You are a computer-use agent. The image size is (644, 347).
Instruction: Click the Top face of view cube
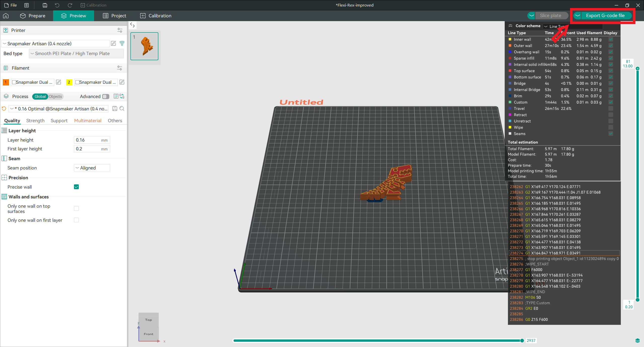(x=148, y=320)
